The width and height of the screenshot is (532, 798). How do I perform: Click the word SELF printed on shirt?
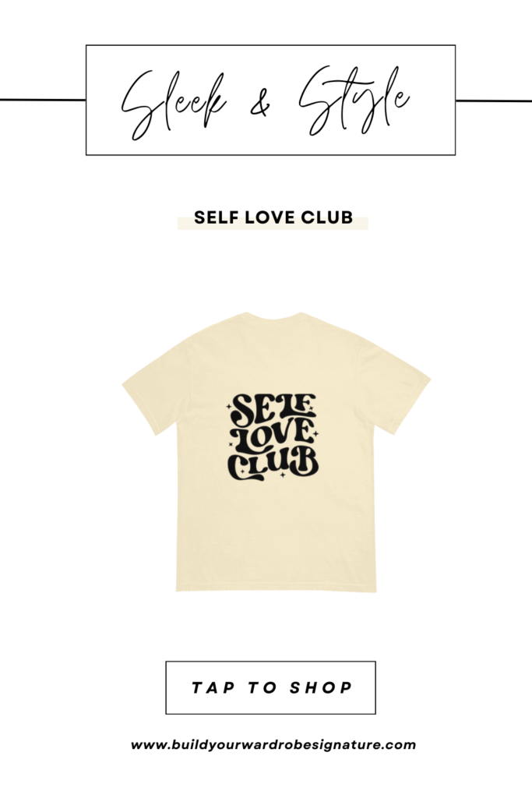click(x=273, y=408)
